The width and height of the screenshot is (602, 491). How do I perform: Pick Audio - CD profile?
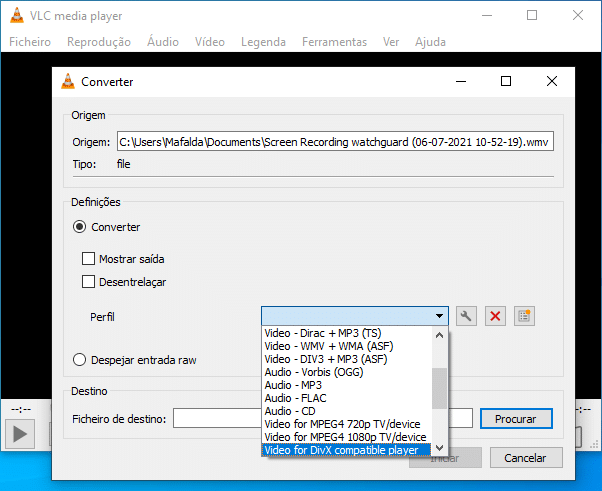click(347, 411)
